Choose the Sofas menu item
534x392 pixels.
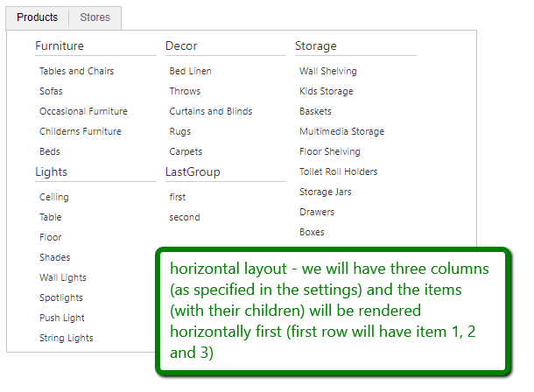click(x=51, y=91)
